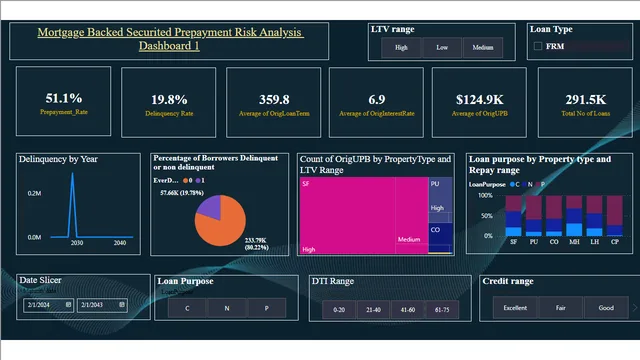Select C tile in Loan Purpose slicer
The image size is (640, 360).
187,309
